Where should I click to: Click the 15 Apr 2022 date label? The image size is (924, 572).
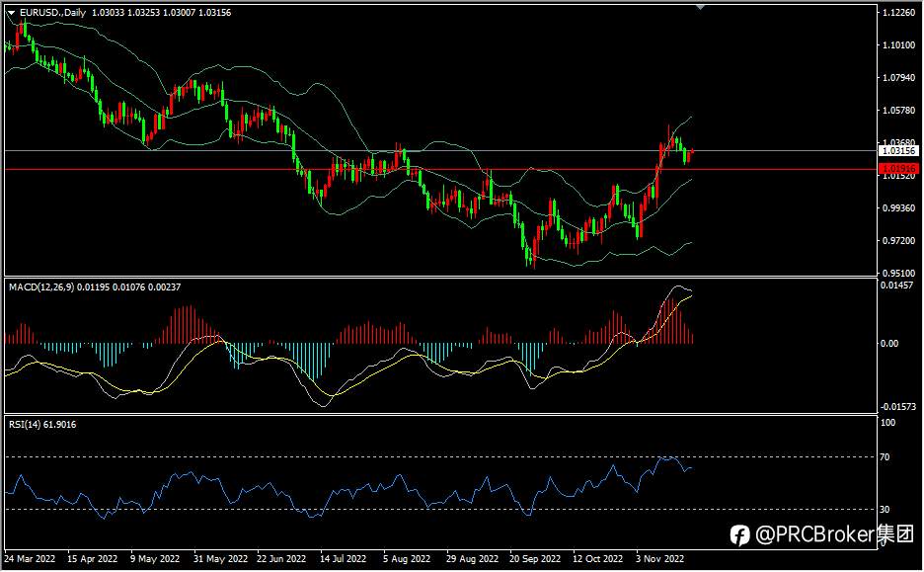[x=93, y=559]
